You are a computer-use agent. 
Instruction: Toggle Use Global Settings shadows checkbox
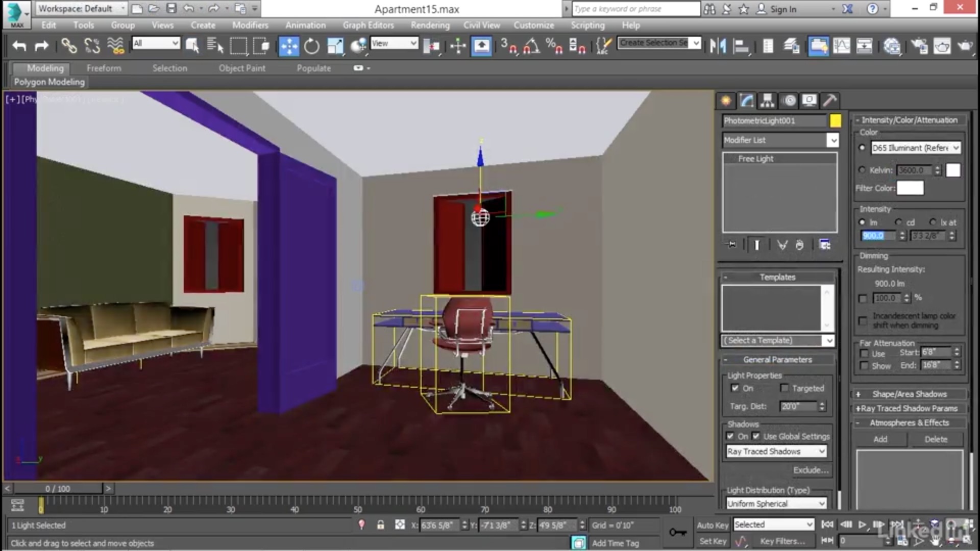coord(756,436)
